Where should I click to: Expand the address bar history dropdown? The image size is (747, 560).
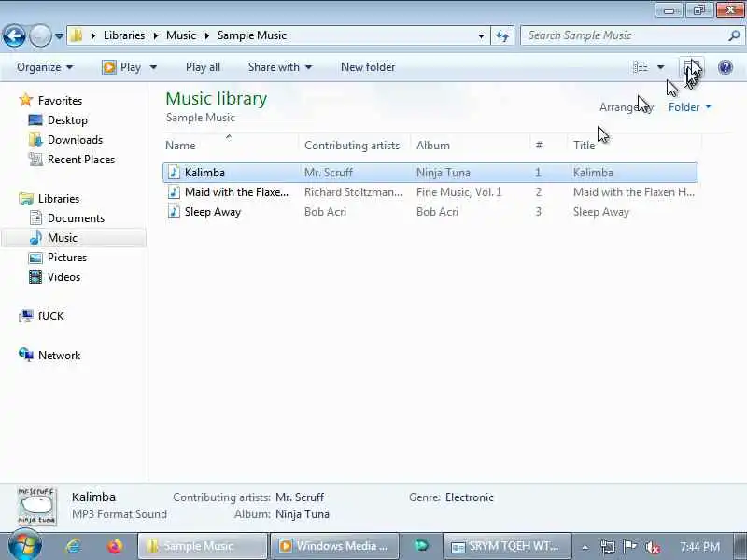coord(481,35)
